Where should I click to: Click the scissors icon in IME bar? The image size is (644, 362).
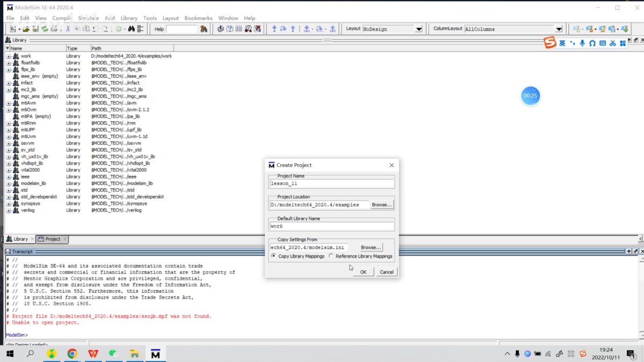pos(612,43)
